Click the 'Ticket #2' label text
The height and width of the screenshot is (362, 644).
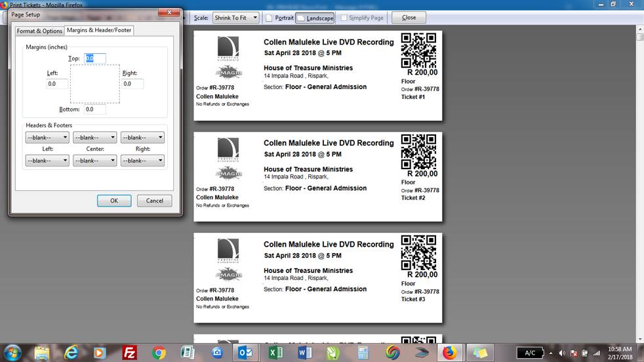[x=413, y=197]
